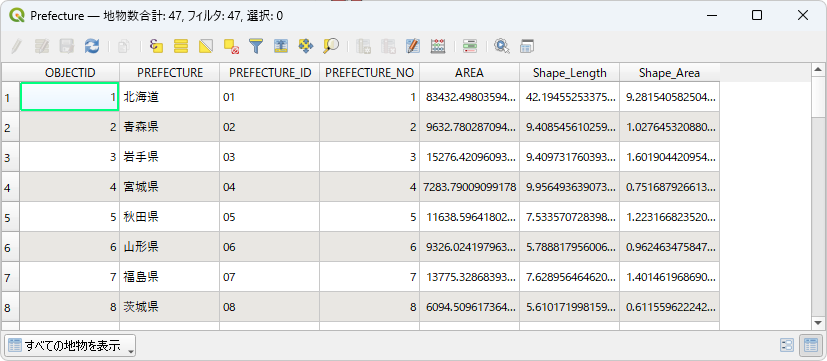Toggle editing mode with the pencil icon
827x361 pixels.
click(x=16, y=46)
